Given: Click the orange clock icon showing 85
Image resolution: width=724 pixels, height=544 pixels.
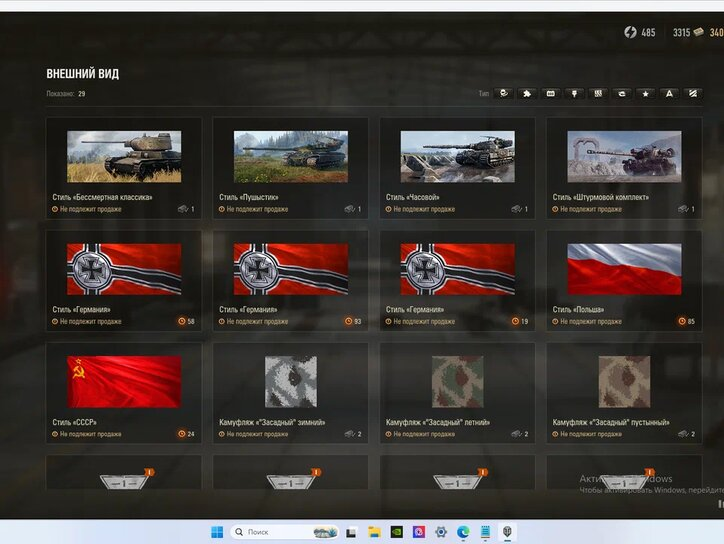Looking at the screenshot, I should (682, 321).
